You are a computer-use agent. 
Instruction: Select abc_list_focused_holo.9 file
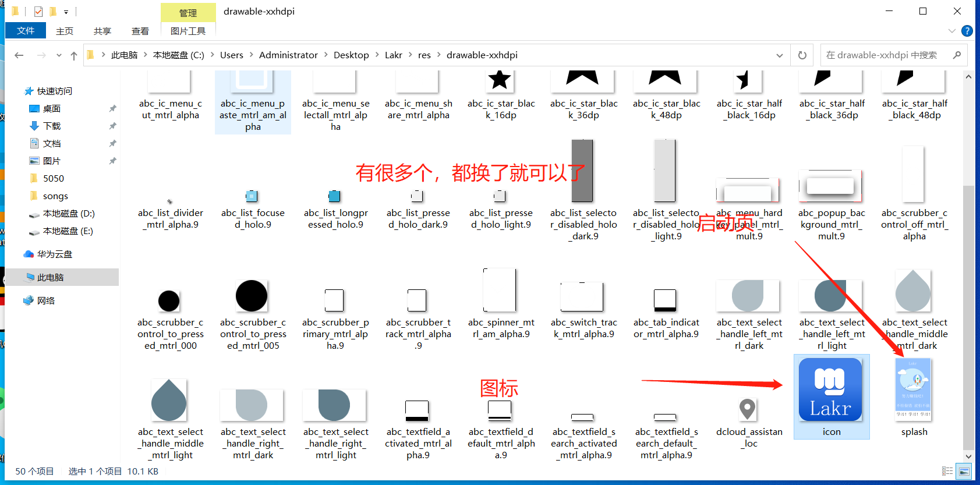coord(253,210)
